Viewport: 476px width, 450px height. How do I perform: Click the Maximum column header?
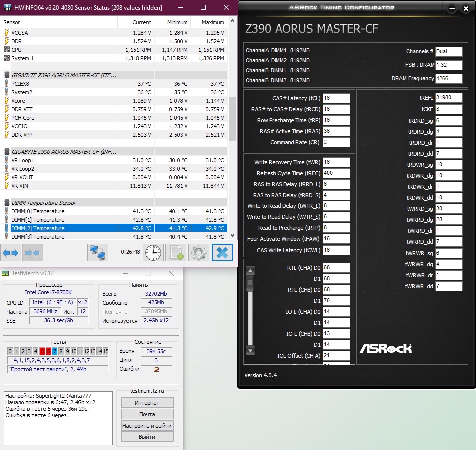[209, 22]
